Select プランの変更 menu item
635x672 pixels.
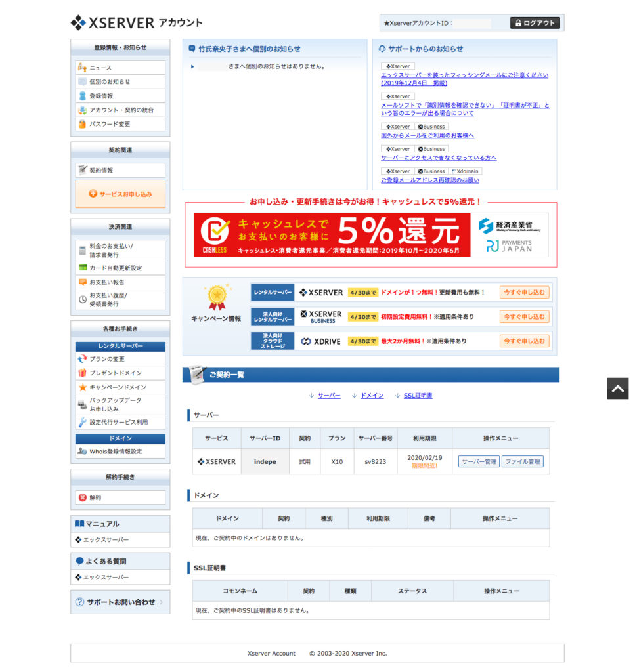(x=120, y=359)
